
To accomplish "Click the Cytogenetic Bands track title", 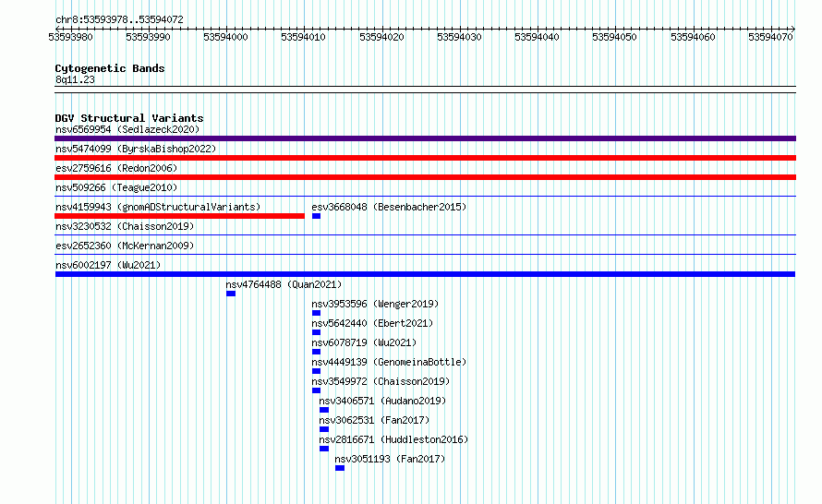I will point(110,68).
